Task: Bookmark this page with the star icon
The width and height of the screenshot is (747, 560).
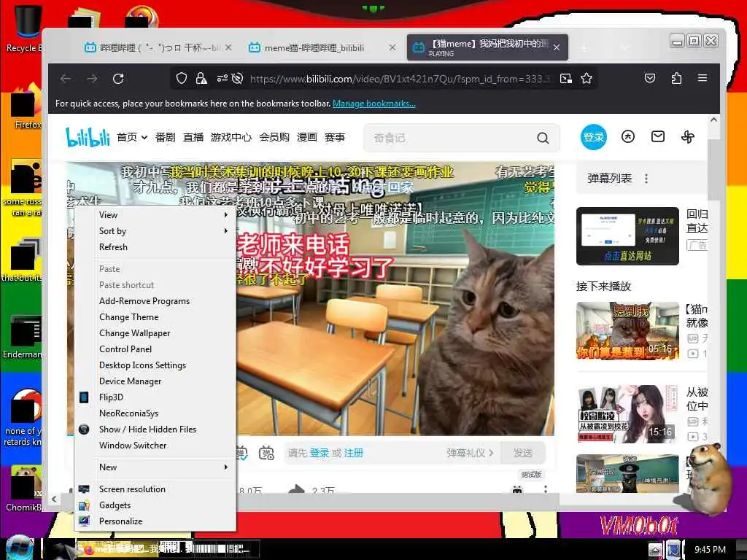Action: click(x=587, y=79)
